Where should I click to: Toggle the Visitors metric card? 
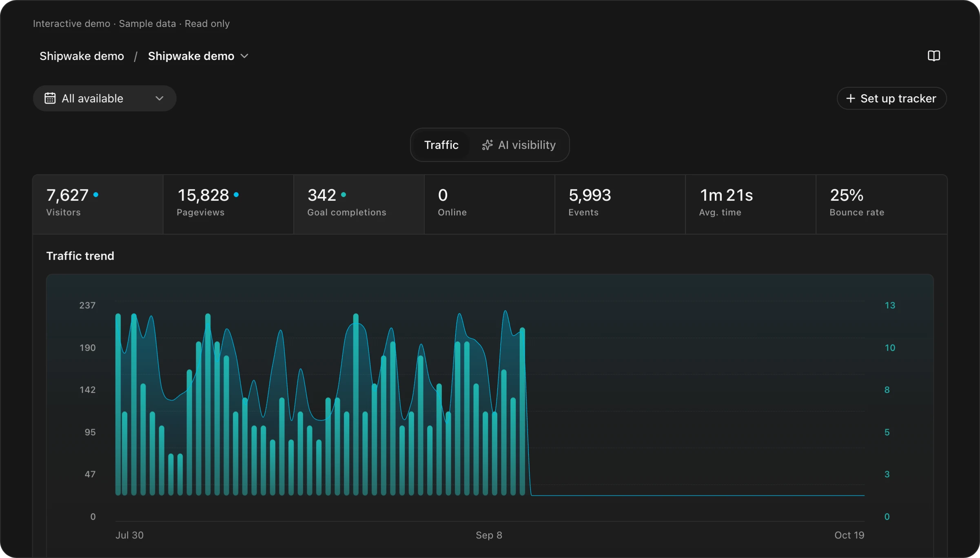pyautogui.click(x=98, y=204)
